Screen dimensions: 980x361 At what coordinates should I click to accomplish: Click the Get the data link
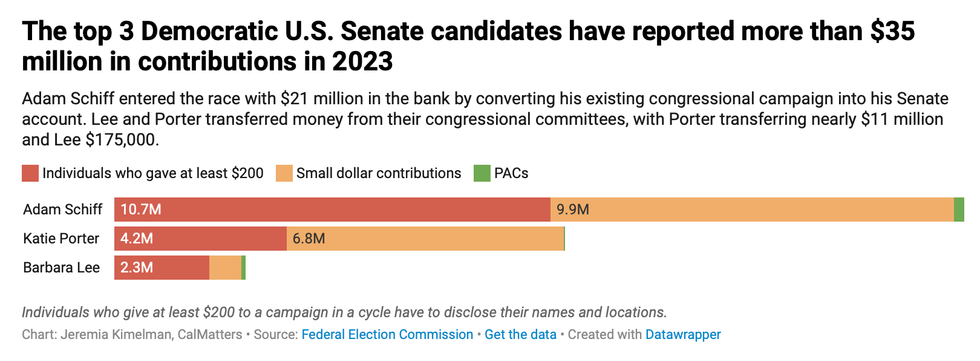pos(521,334)
